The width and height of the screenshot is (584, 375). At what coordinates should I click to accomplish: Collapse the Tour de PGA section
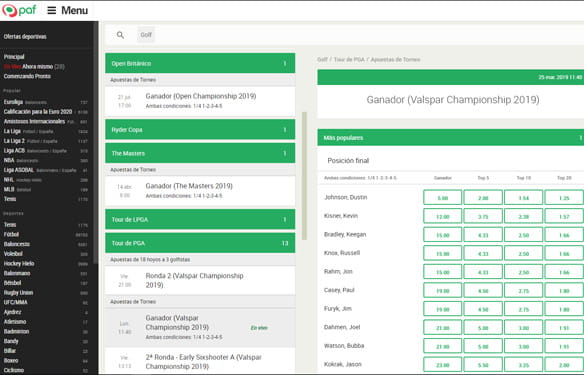pyautogui.click(x=200, y=243)
